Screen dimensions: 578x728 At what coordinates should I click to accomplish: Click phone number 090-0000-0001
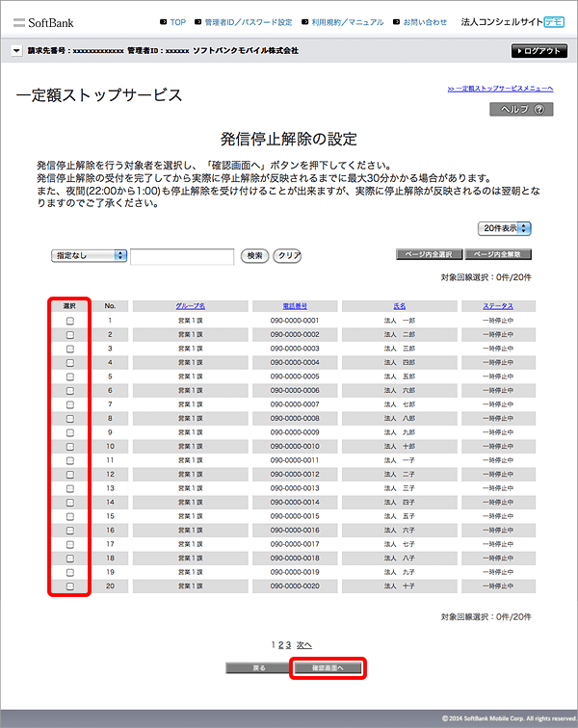coord(295,321)
